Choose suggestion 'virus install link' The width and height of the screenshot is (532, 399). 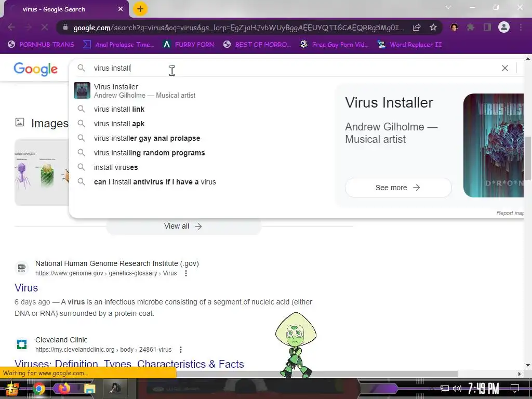point(200,109)
